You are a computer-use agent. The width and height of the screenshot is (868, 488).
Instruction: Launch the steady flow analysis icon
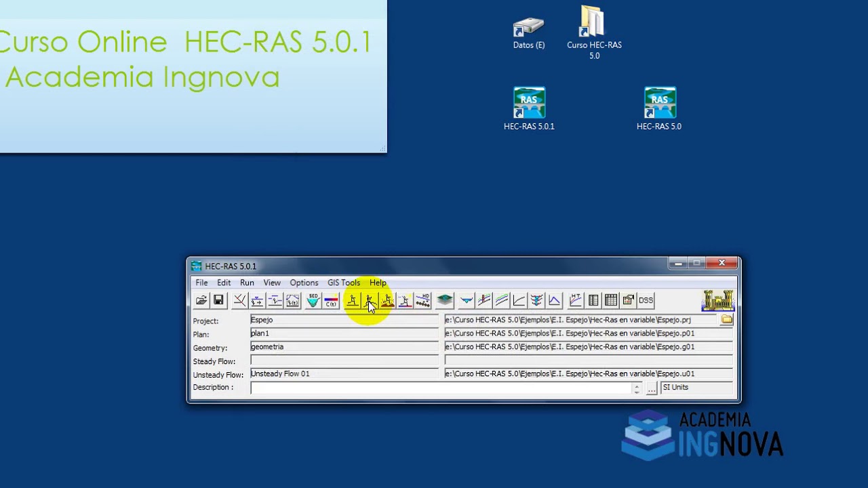(352, 300)
